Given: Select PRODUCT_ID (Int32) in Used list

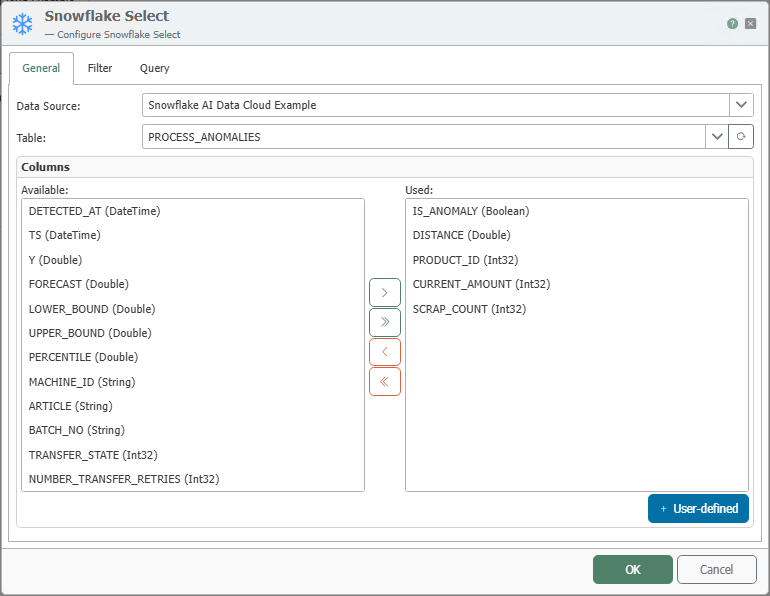Looking at the screenshot, I should click(577, 260).
